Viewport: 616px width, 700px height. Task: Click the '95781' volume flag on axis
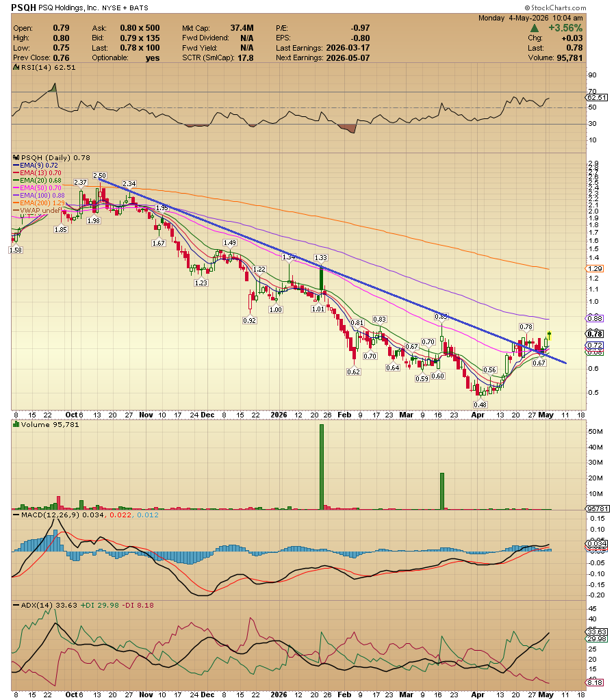(598, 509)
